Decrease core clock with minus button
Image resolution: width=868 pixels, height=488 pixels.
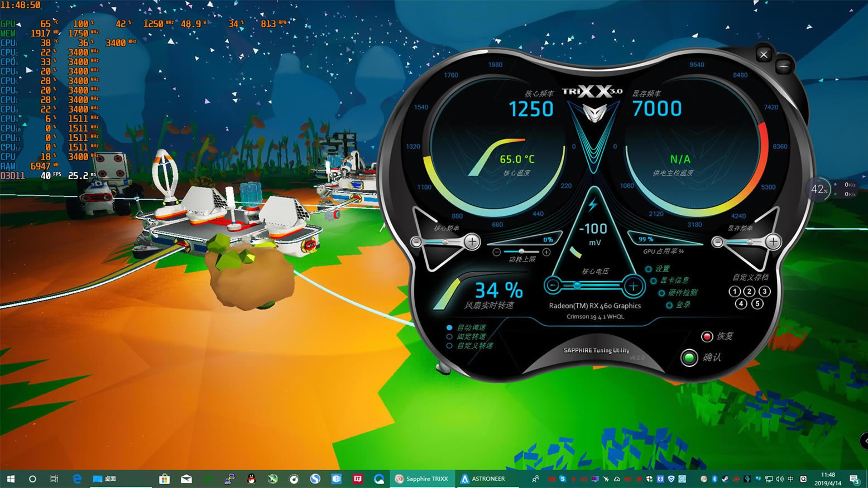pyautogui.click(x=416, y=241)
